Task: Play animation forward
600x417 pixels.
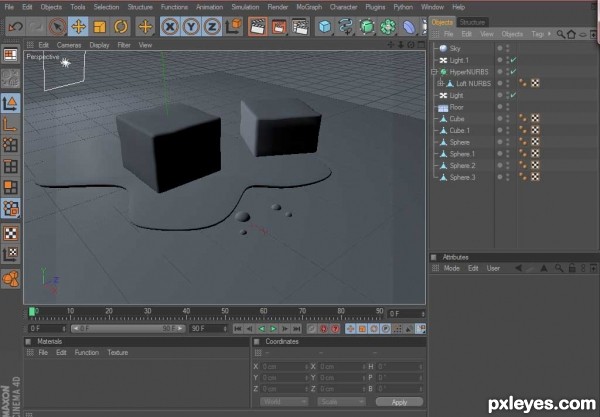Action: point(273,329)
